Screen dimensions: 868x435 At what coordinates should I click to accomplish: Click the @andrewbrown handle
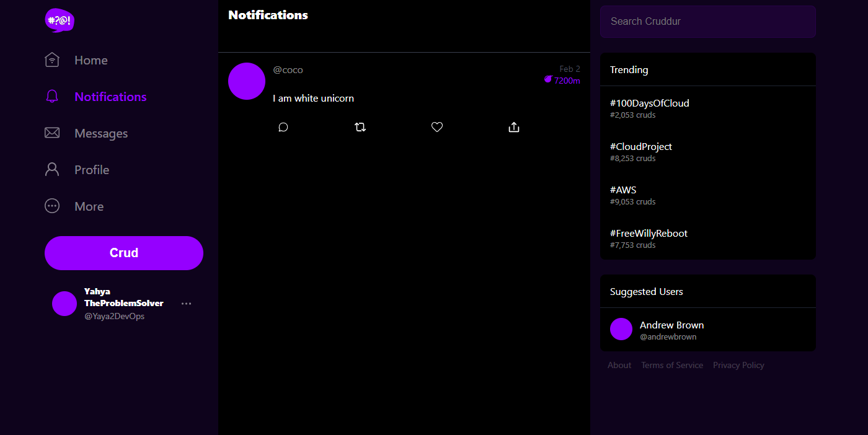[x=668, y=337]
